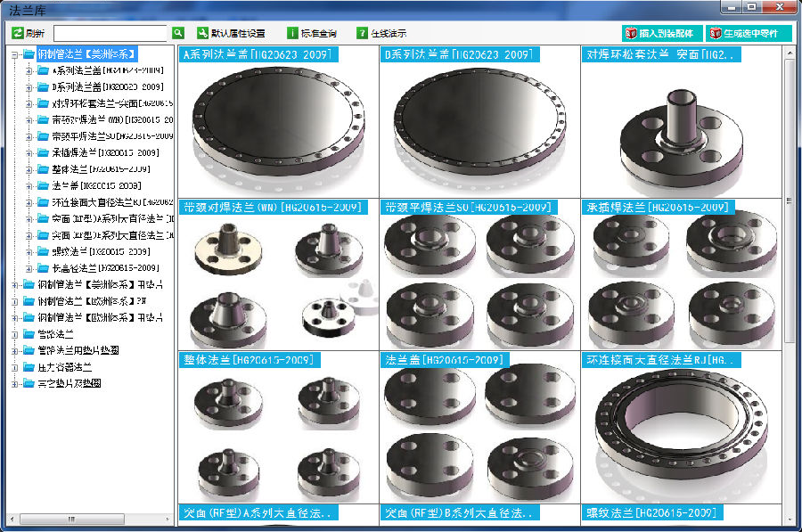This screenshot has width=802, height=532.
Task: Click insert into assembly (插入到装配体)
Action: 659,33
